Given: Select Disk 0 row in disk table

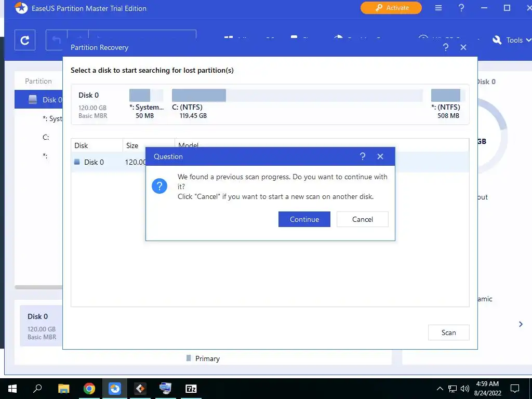Looking at the screenshot, I should (270, 162).
